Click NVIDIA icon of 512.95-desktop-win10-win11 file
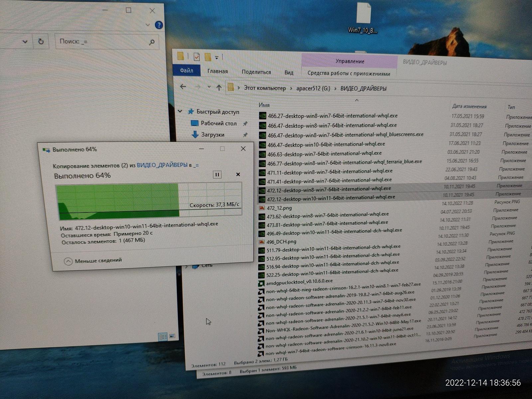The image size is (532, 399). click(x=261, y=258)
